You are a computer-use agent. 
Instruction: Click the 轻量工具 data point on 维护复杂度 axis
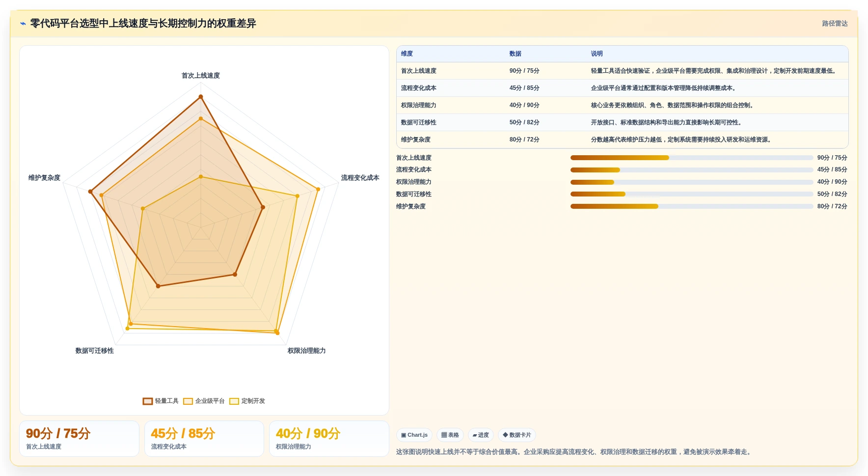tap(90, 192)
